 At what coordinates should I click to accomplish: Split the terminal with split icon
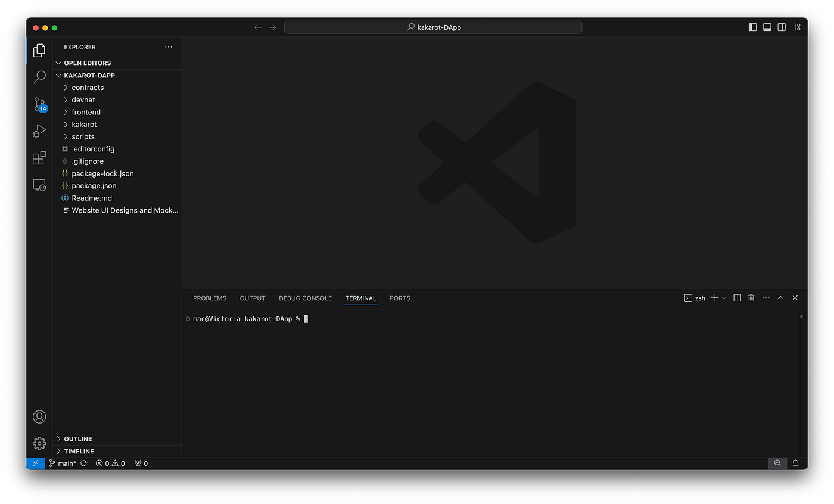[x=737, y=298]
